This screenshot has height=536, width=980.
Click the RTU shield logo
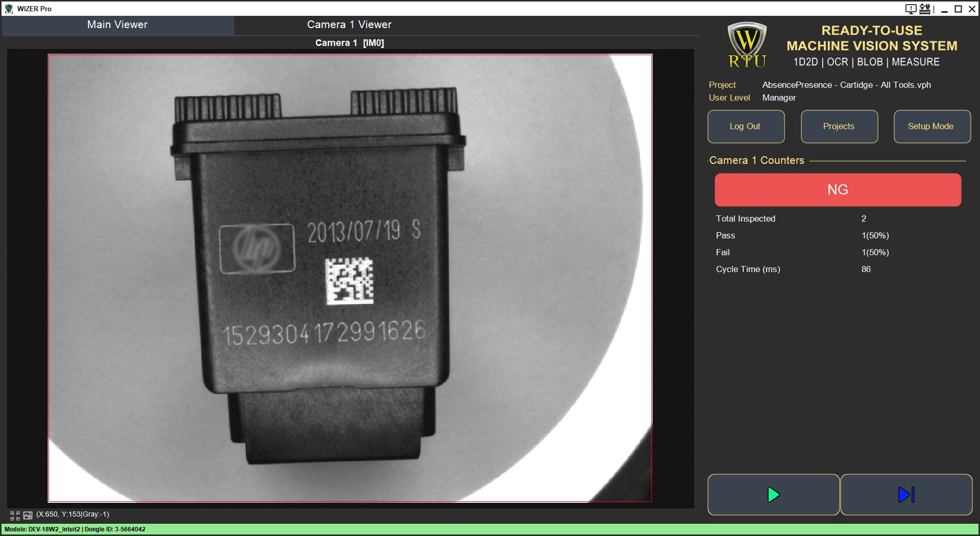tap(747, 45)
